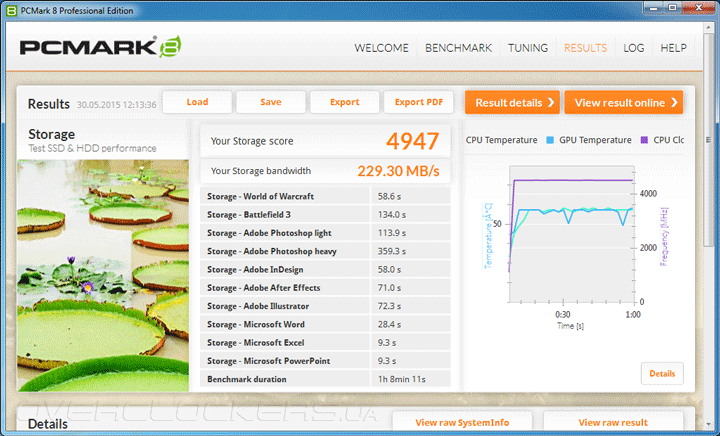Click the PCMark 8 logo

click(x=100, y=47)
